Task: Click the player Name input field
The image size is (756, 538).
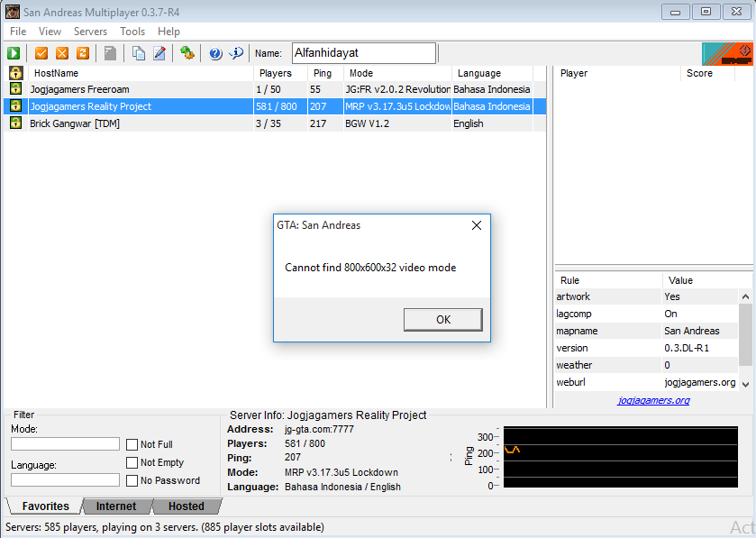Action: tap(364, 53)
